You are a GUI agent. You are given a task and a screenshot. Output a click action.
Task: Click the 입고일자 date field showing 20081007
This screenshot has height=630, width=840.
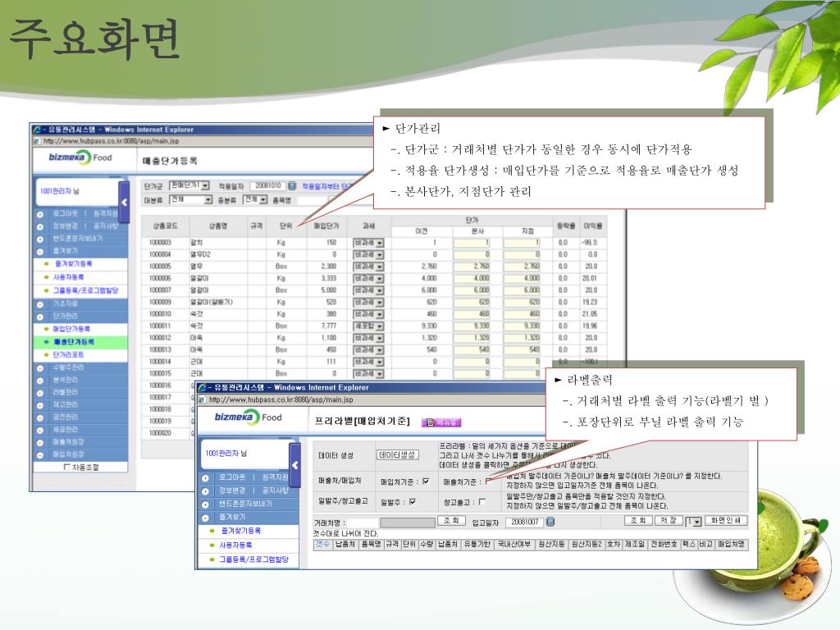point(524,522)
